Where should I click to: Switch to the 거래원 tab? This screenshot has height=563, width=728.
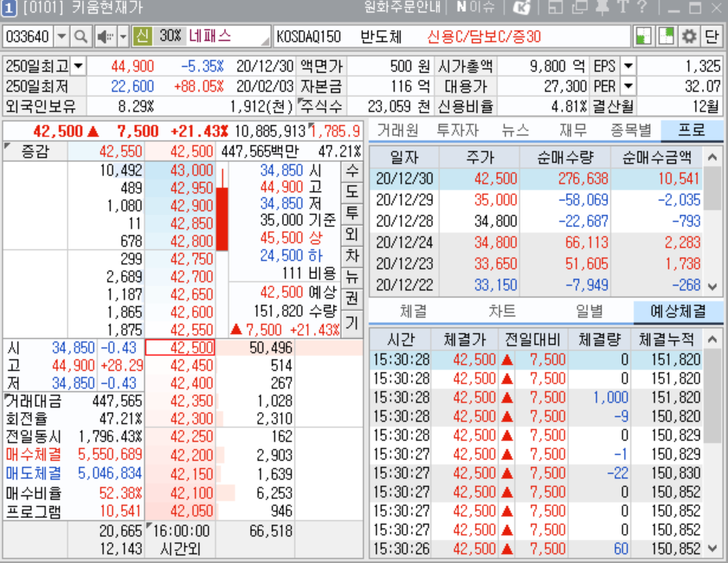[398, 130]
